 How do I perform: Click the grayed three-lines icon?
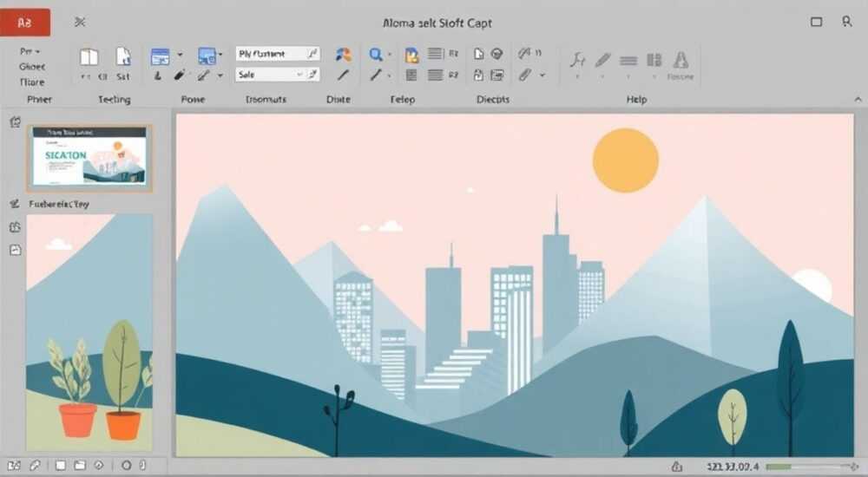(x=628, y=61)
